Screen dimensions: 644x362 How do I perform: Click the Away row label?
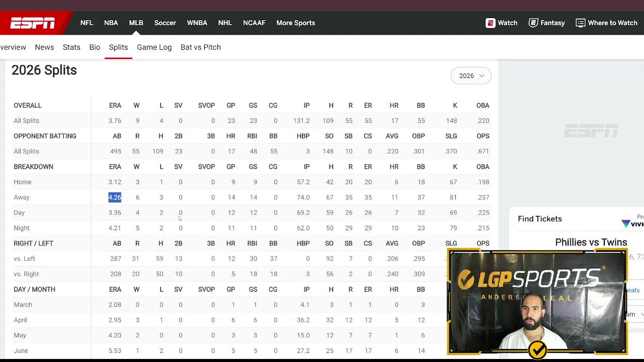(x=22, y=198)
